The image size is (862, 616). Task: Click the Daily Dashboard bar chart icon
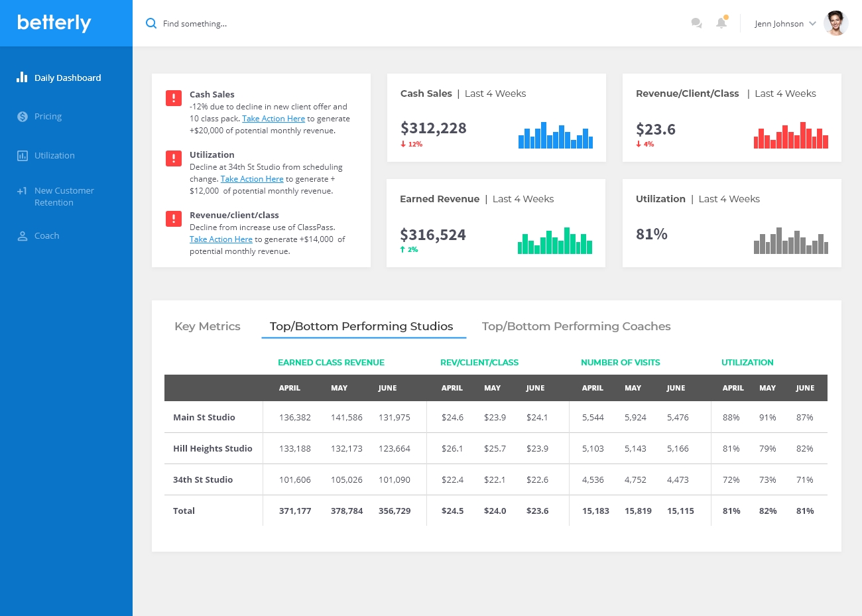pyautogui.click(x=22, y=78)
